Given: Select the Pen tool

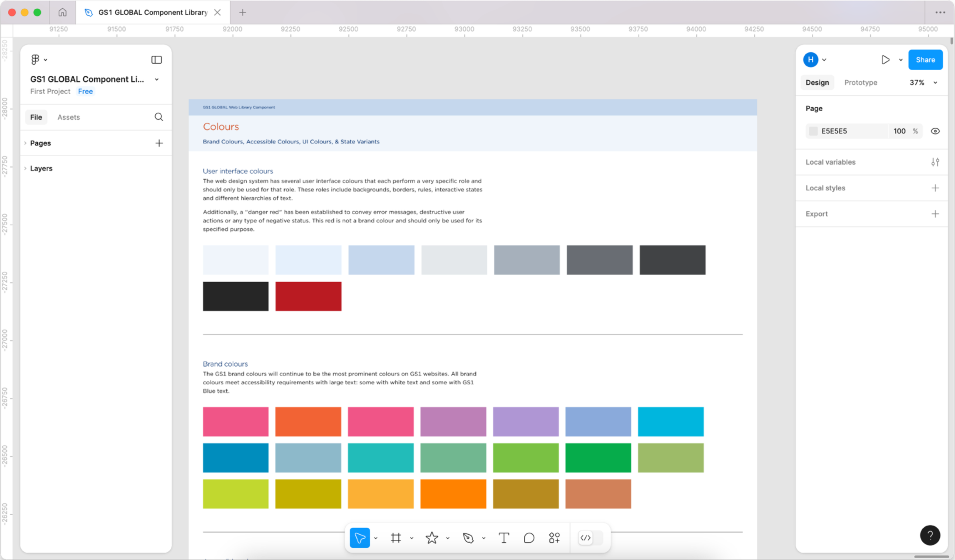Looking at the screenshot, I should click(x=468, y=538).
